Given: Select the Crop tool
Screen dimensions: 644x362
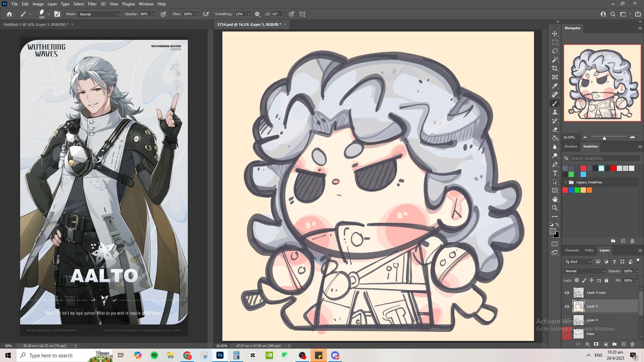Looking at the screenshot, I should coord(555,69).
